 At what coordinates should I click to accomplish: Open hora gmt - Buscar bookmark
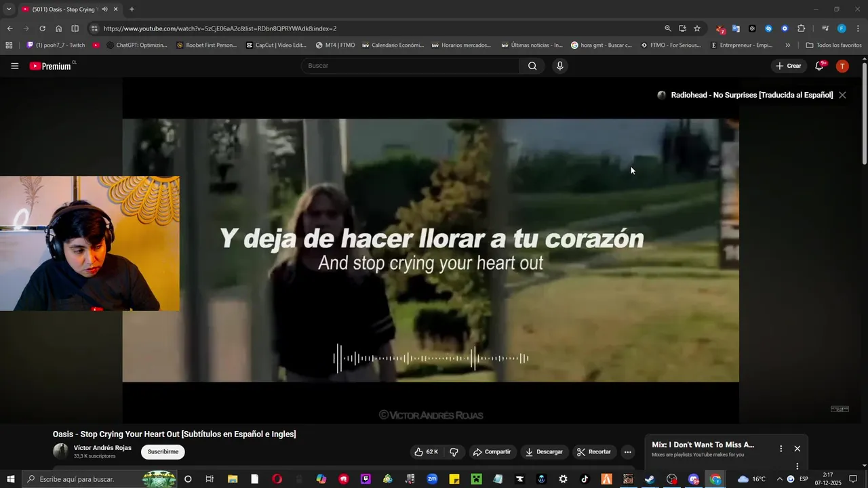(601, 45)
